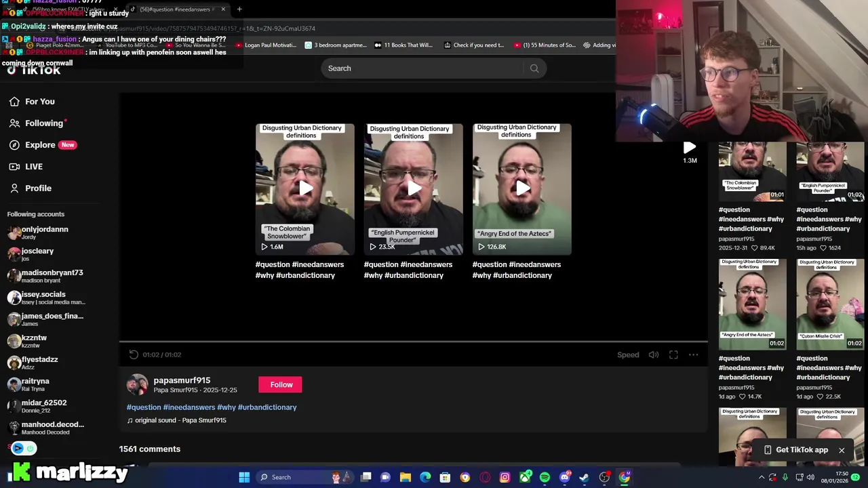This screenshot has height=488, width=868.
Task: Replay the video with the replay icon
Action: click(134, 354)
